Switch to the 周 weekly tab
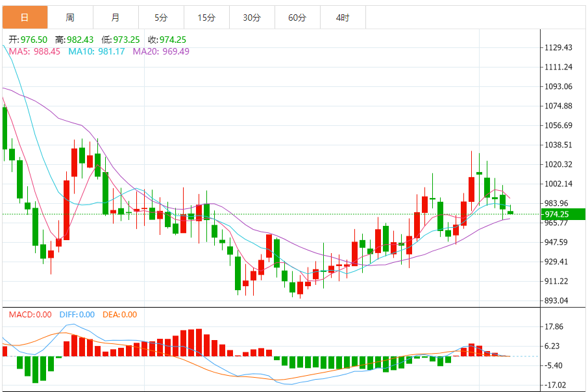 pos(71,18)
